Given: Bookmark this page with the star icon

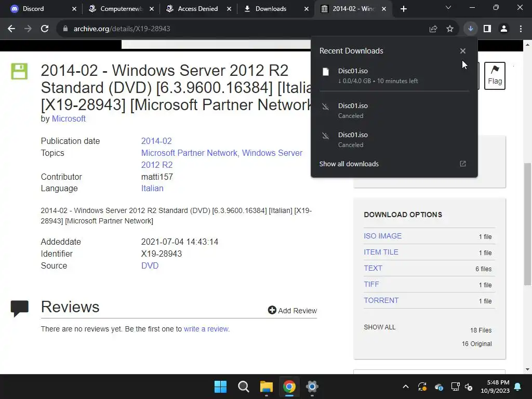Looking at the screenshot, I should (x=449, y=29).
